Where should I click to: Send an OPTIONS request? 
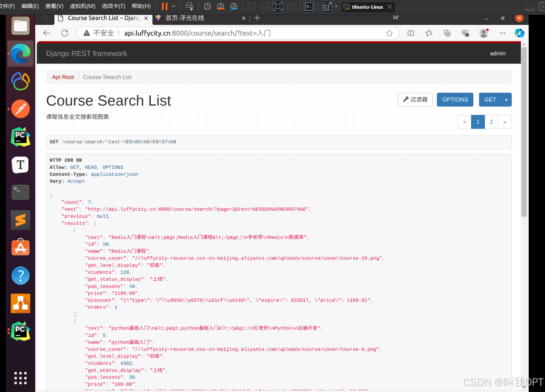455,99
